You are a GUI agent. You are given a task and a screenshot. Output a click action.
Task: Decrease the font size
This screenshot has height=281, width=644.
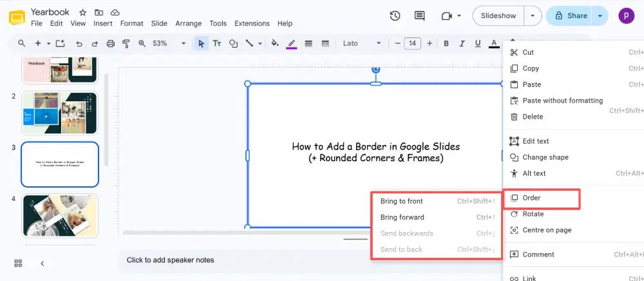pyautogui.click(x=397, y=44)
